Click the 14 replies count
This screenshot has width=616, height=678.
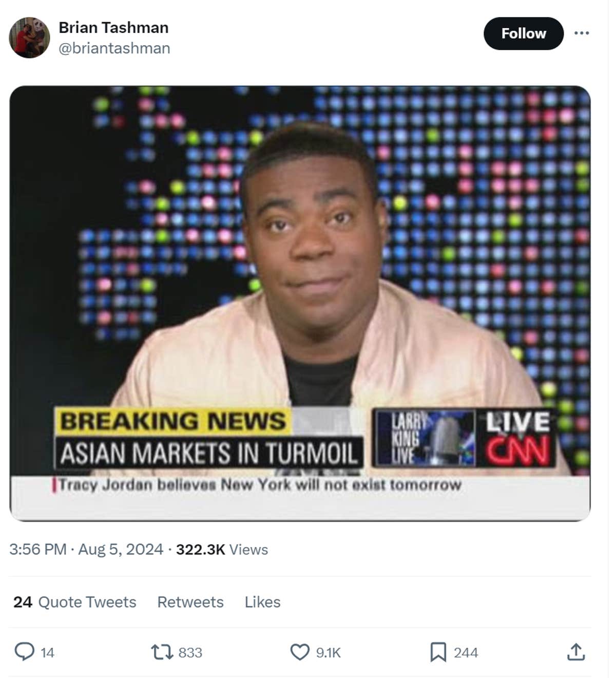coord(47,652)
